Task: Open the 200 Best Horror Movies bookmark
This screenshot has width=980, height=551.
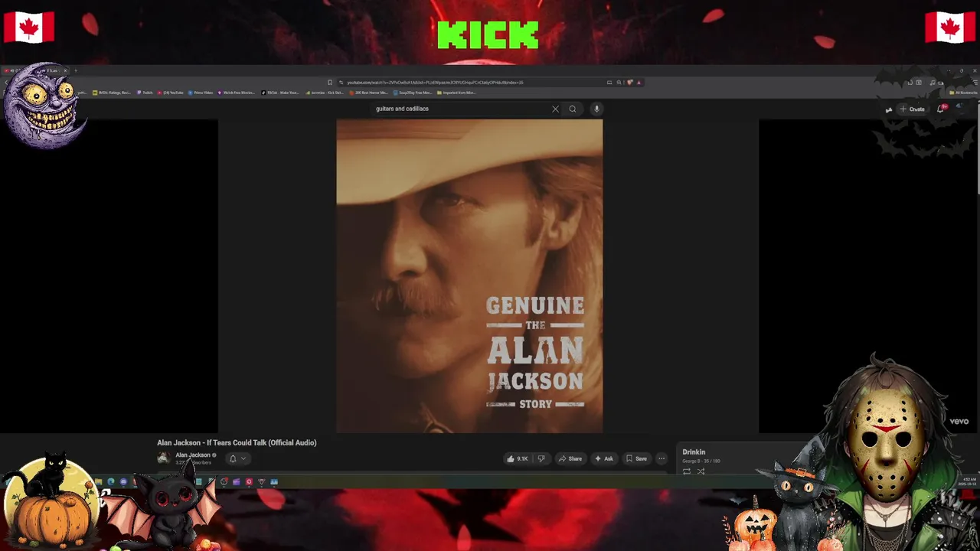Action: click(x=368, y=93)
